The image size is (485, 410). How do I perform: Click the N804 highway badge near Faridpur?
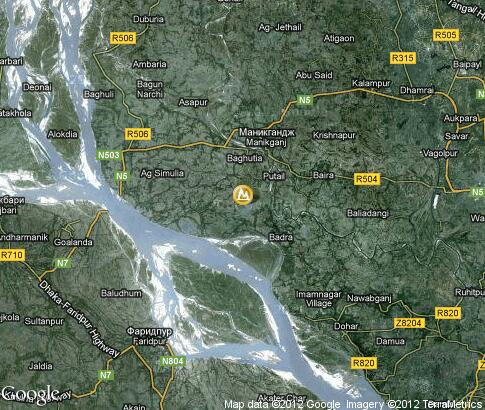tap(172, 361)
